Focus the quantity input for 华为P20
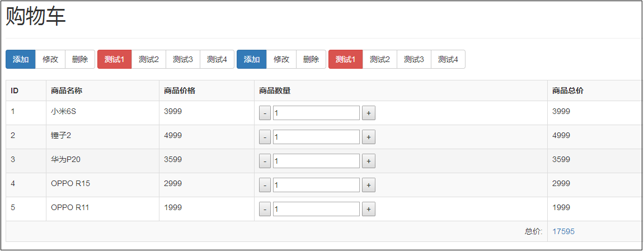Viewport: 644px width, 252px height. (316, 161)
